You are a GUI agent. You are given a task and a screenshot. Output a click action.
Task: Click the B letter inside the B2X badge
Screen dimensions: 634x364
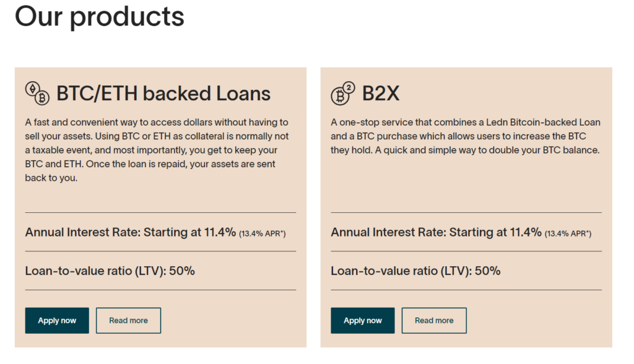coord(340,97)
